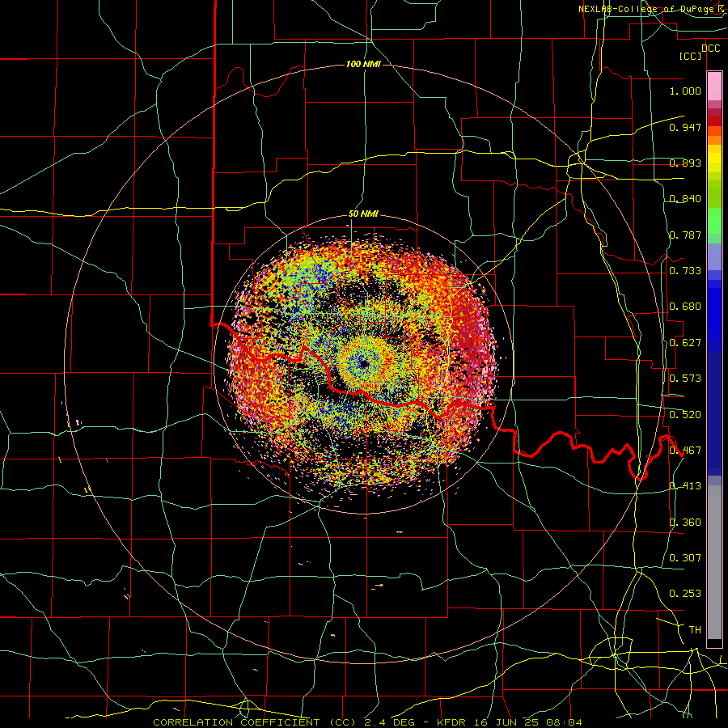
Task: Click the "[CC]" legend heading
Action: 691,56
